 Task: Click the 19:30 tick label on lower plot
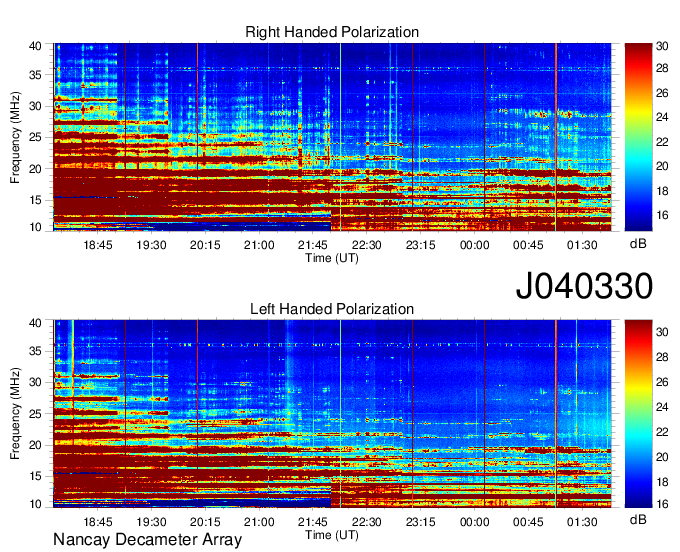point(151,522)
